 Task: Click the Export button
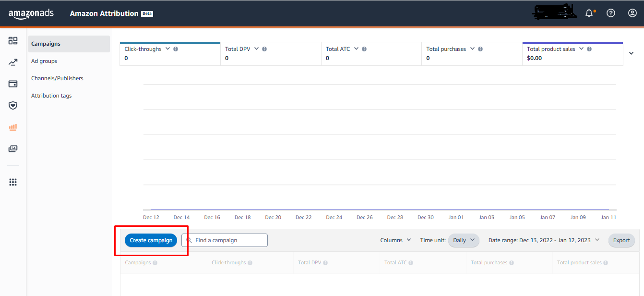point(621,240)
